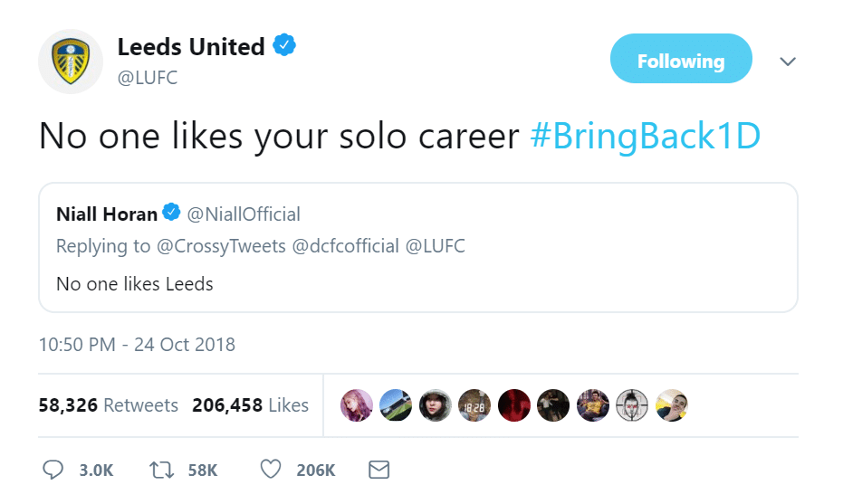Click the heart like icon
The width and height of the screenshot is (843, 504).
271,470
